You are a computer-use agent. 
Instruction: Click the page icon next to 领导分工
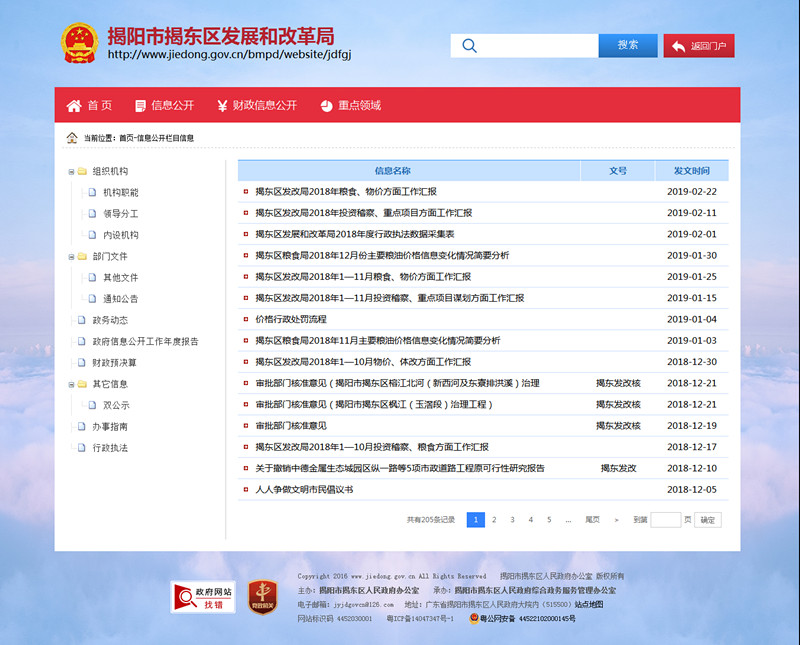[x=92, y=214]
